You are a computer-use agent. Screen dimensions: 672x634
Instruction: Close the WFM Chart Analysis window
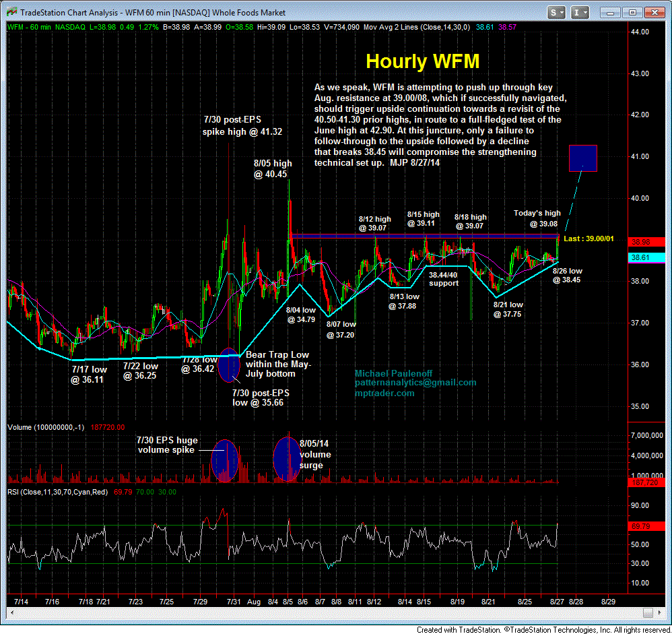tap(655, 12)
